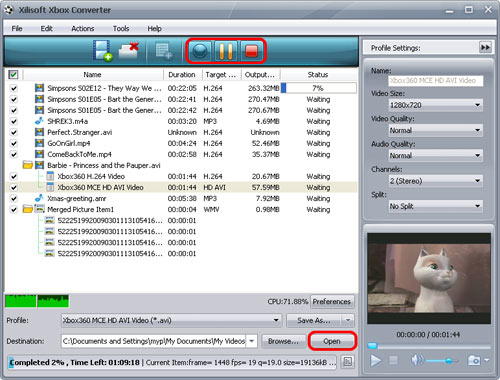The height and width of the screenshot is (380, 500).
Task: Click the Xmas-greeting.amr music note icon
Action: click(39, 198)
